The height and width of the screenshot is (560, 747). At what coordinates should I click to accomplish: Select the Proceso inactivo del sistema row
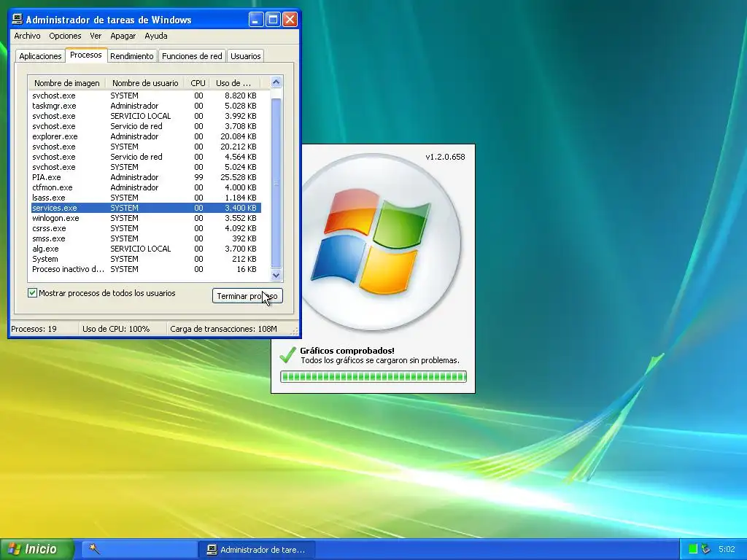(145, 269)
